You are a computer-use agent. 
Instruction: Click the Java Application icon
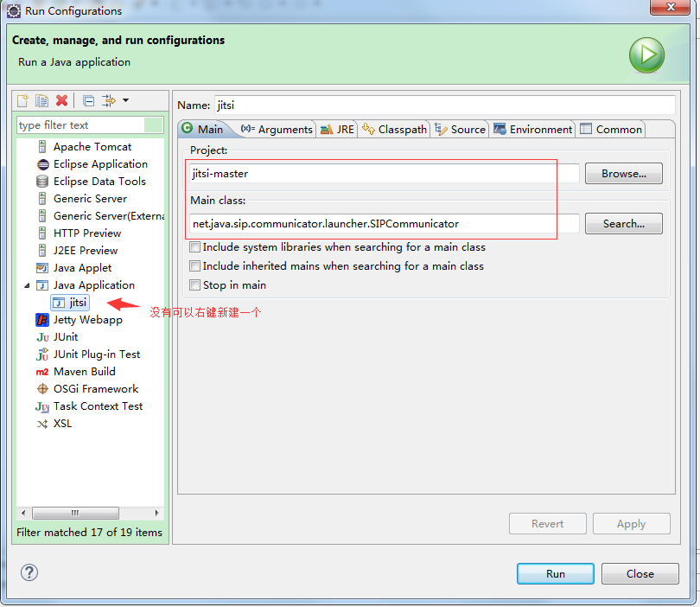pyautogui.click(x=42, y=285)
